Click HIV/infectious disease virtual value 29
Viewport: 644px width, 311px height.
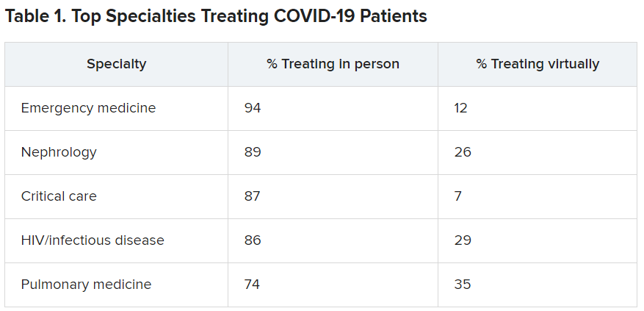(463, 240)
